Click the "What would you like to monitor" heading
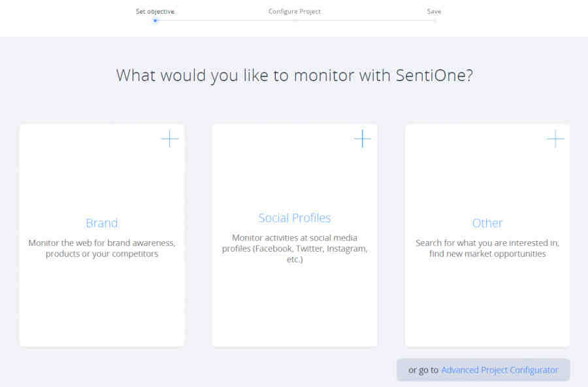Viewport: 588px width, 387px height. [x=295, y=75]
